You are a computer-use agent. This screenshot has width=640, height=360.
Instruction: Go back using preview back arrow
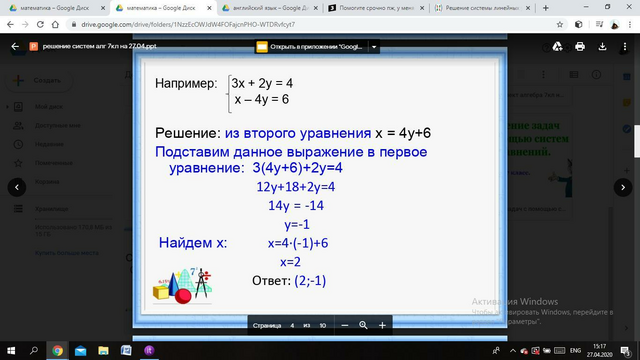coord(15,47)
